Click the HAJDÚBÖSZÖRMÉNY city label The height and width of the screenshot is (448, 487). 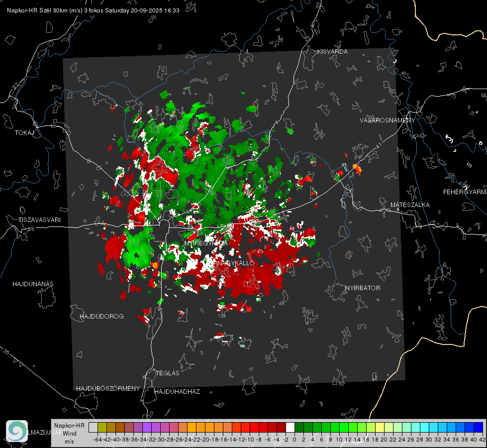coord(108,389)
